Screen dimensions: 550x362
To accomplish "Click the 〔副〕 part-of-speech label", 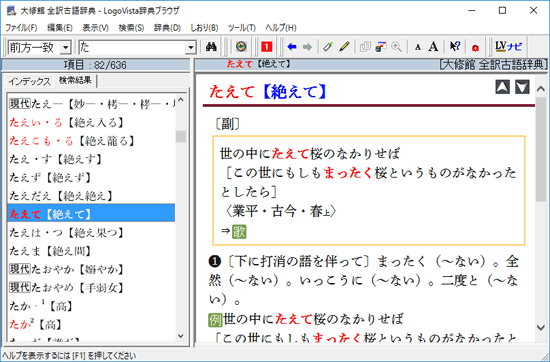I will pos(227,124).
